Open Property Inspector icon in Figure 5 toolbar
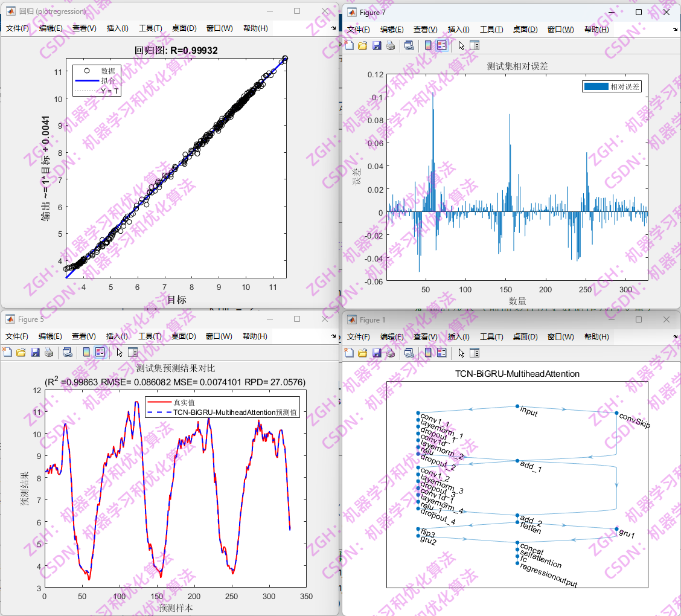The height and width of the screenshot is (616, 681). point(133,352)
